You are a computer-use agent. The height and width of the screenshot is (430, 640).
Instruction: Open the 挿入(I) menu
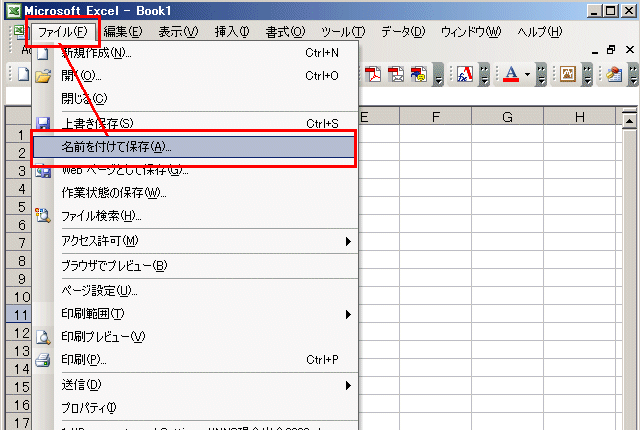[232, 32]
